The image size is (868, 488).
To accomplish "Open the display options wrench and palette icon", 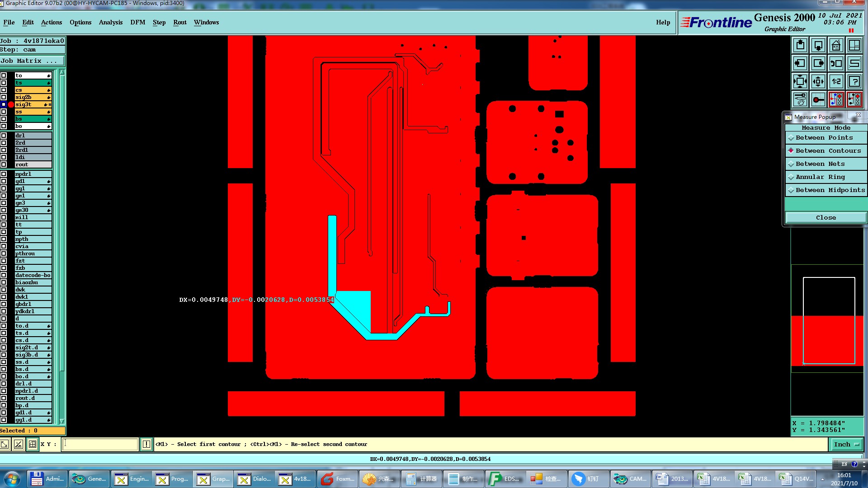I will tap(800, 100).
